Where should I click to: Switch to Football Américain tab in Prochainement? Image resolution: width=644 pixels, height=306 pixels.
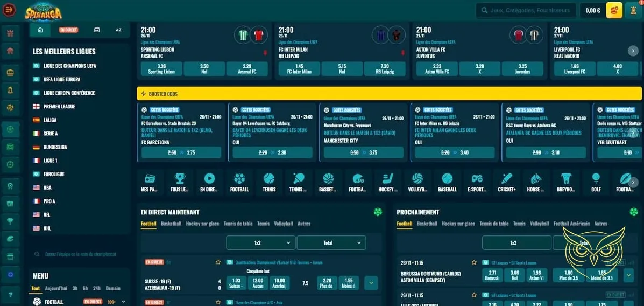click(x=571, y=224)
